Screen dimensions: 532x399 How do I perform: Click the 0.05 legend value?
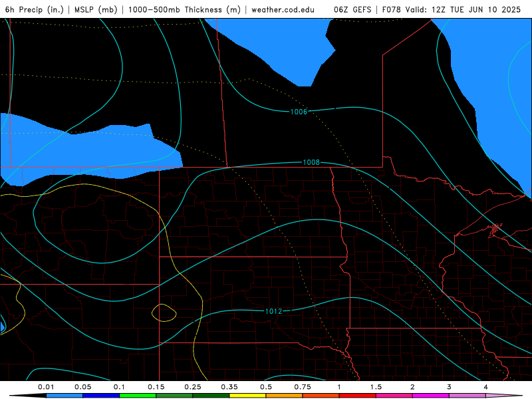click(x=82, y=387)
